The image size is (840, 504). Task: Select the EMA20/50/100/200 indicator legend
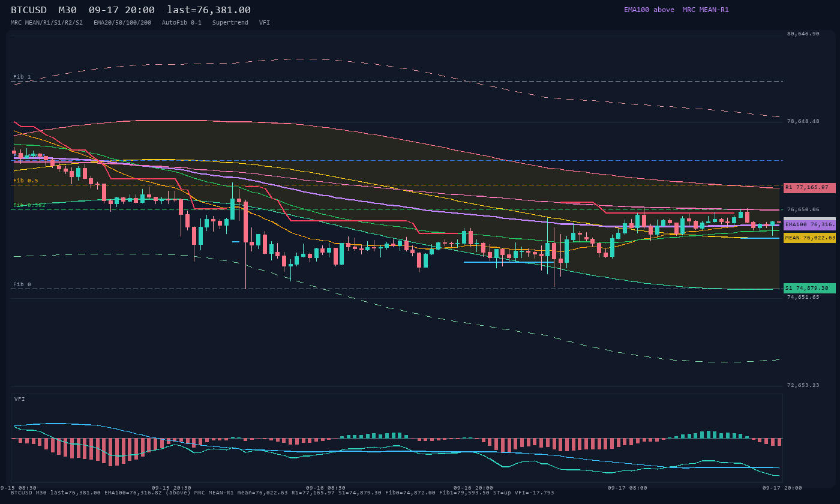pos(122,23)
